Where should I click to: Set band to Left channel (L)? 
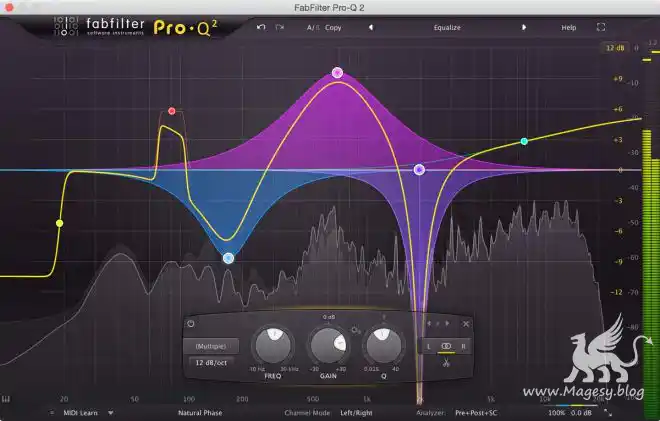coord(428,346)
